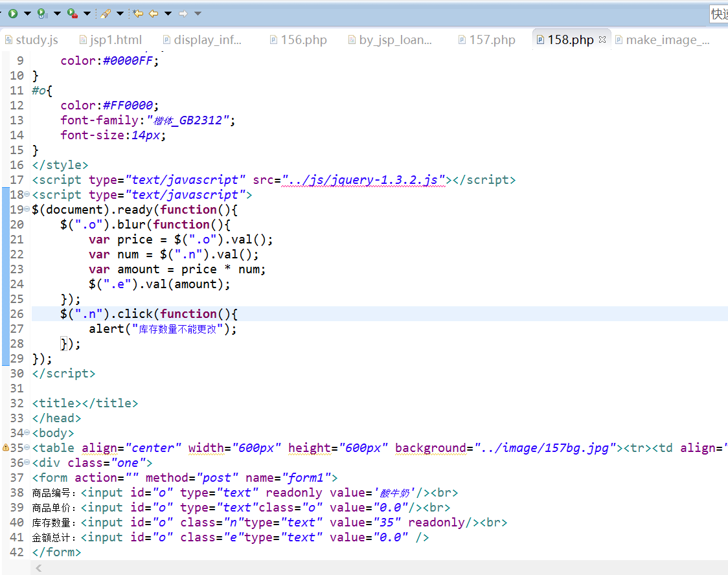Click the <title></title> line

(85, 403)
